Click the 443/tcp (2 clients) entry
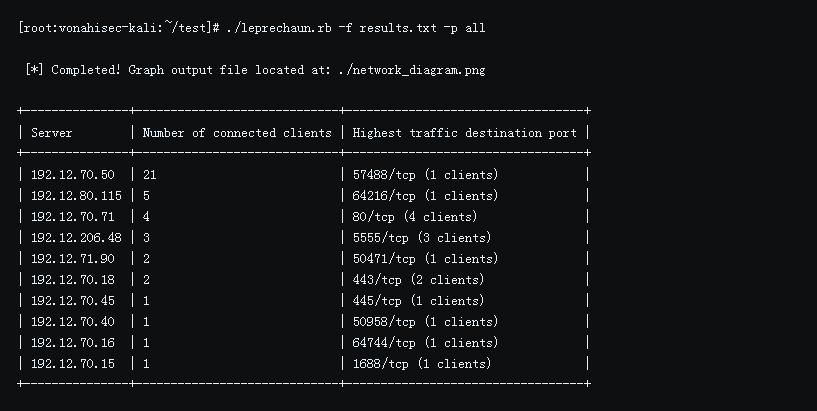This screenshot has width=817, height=411. [418, 280]
